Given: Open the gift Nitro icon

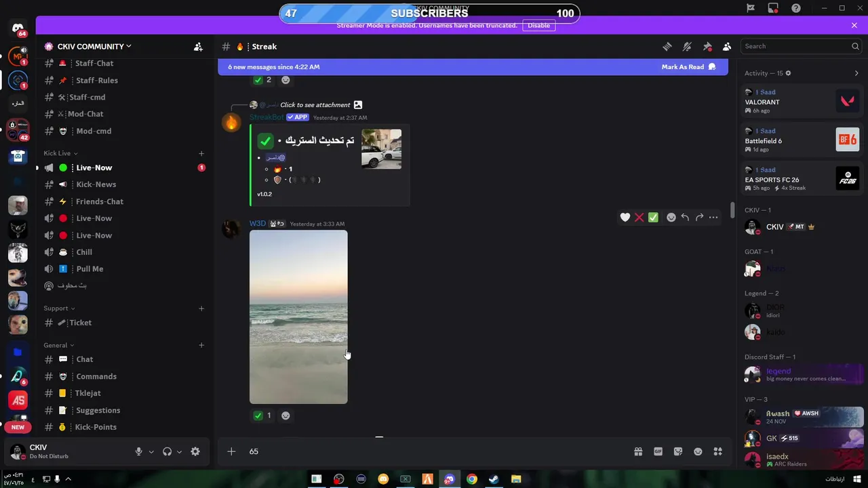Looking at the screenshot, I should (638, 451).
